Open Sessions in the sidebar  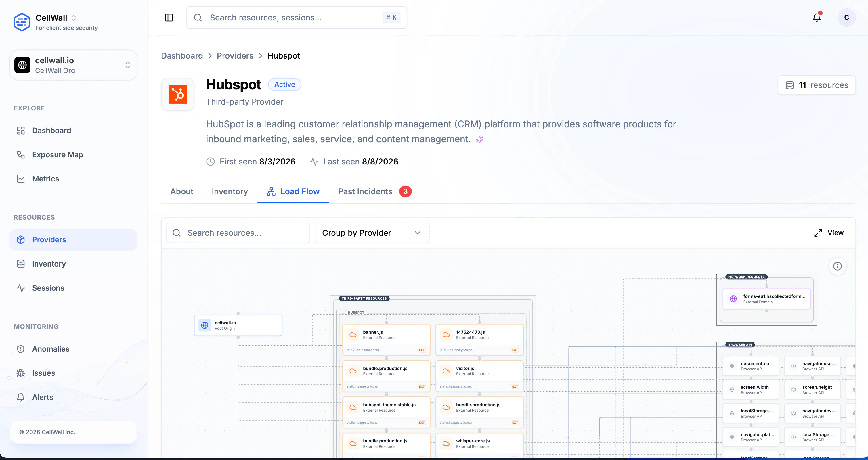click(x=73, y=288)
